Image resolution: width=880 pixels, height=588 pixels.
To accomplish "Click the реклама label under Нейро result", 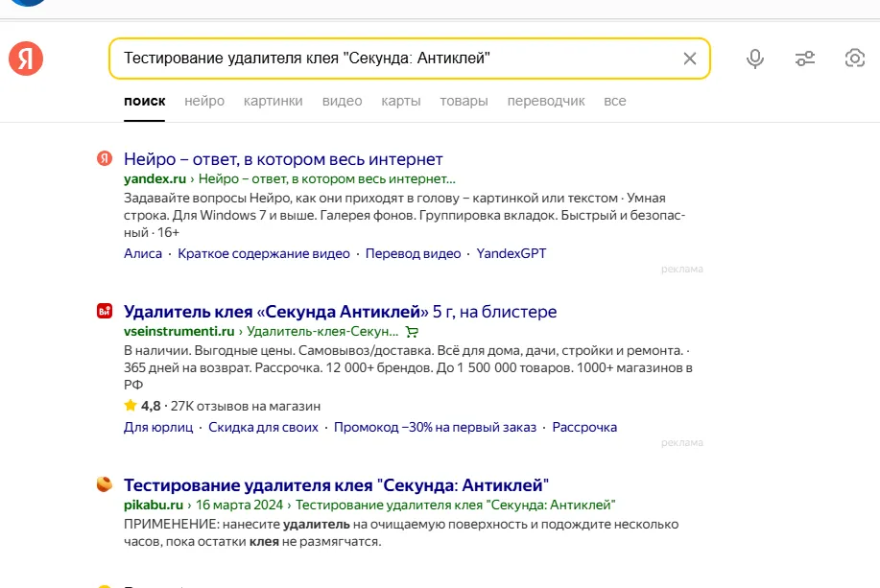I will click(682, 270).
